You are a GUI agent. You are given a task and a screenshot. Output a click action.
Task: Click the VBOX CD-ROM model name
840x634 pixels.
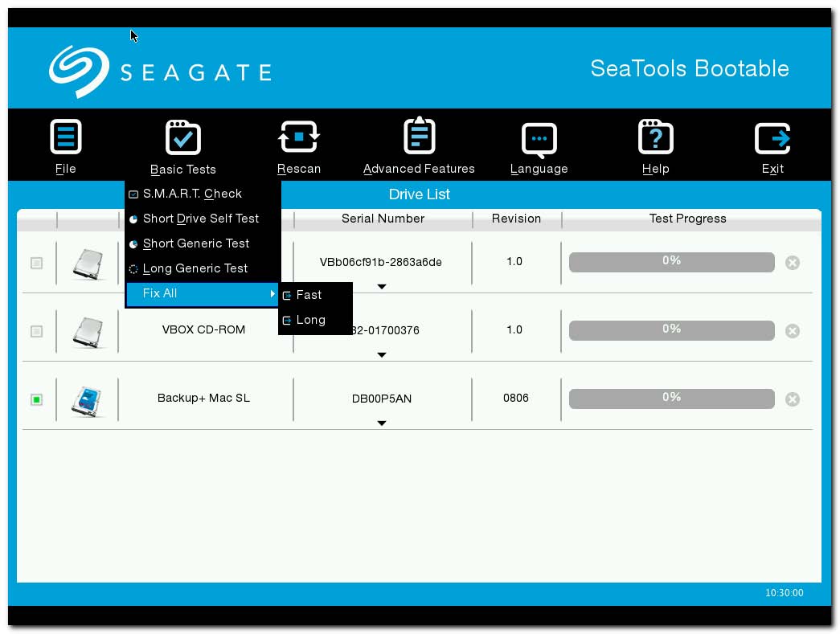[x=203, y=329]
